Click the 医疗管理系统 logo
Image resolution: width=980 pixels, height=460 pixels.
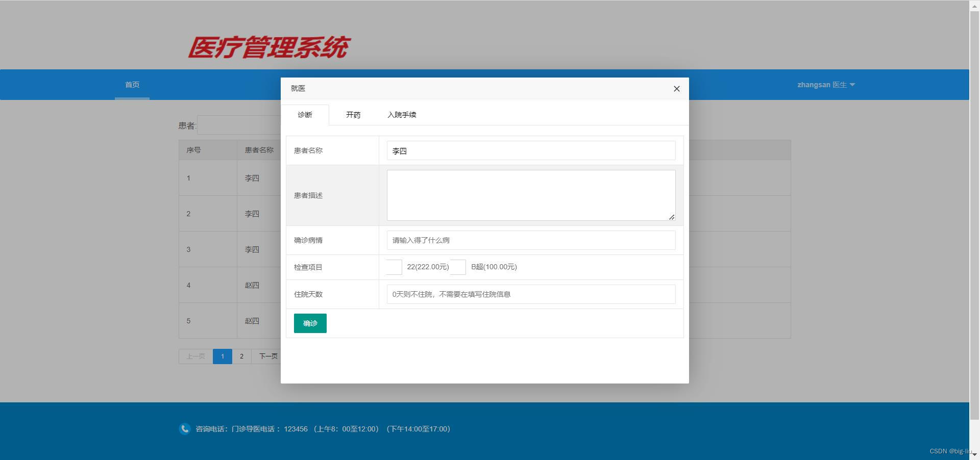click(269, 47)
